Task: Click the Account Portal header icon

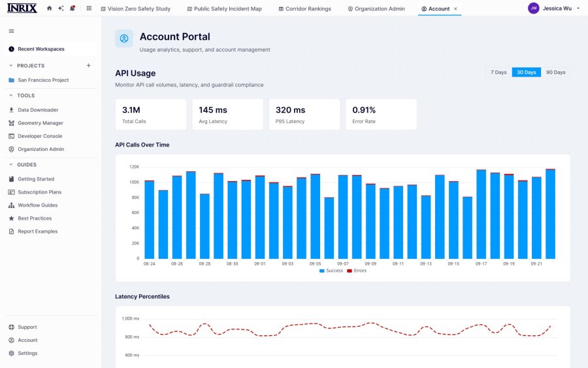Action: (x=124, y=39)
